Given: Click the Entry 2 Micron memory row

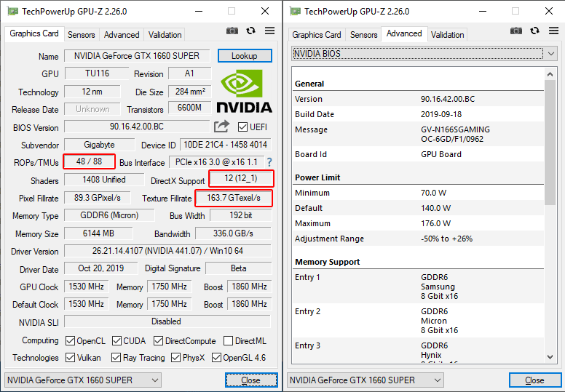Looking at the screenshot, I should 418,321.
